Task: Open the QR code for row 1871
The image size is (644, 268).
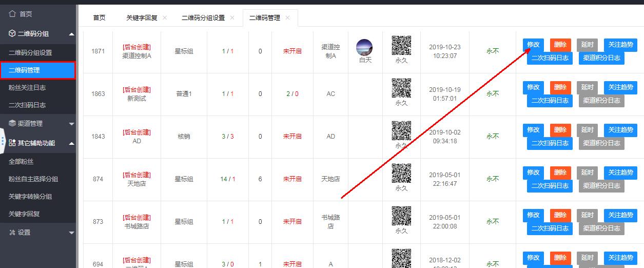Action: tap(401, 45)
